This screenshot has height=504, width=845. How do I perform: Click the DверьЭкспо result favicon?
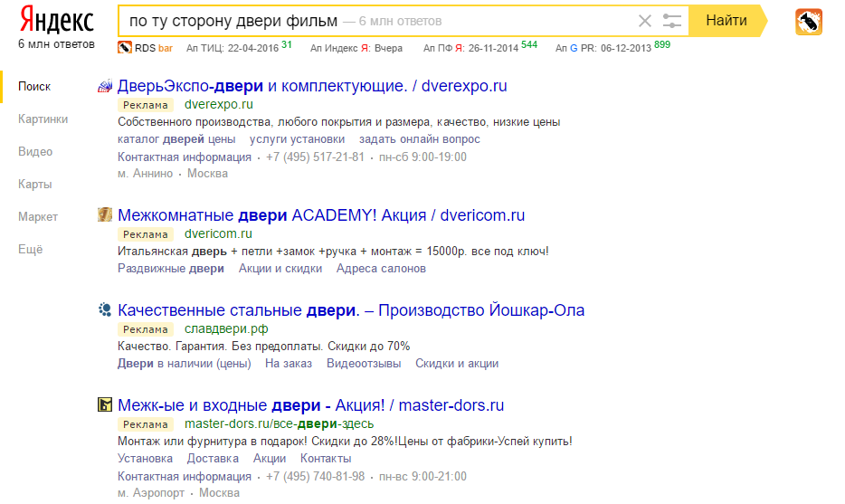[105, 86]
